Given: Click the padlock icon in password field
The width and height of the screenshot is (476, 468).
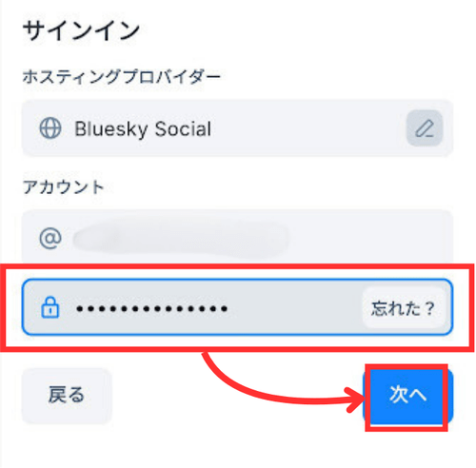Looking at the screenshot, I should (50, 307).
